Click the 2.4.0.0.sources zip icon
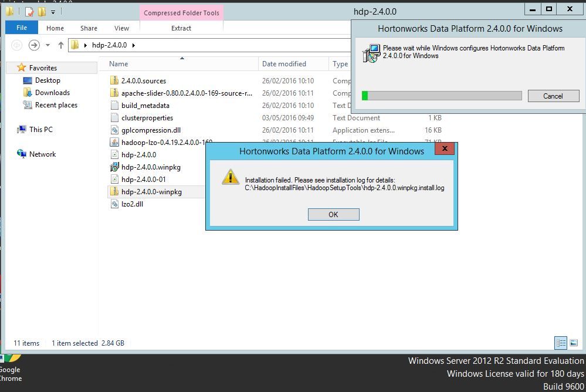The image size is (586, 392). tap(114, 80)
